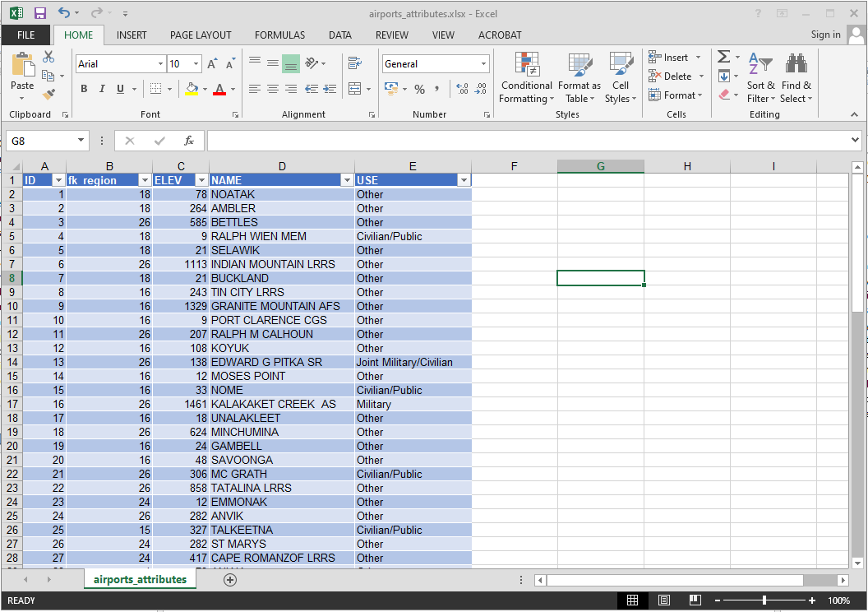Image resolution: width=868 pixels, height=612 pixels.
Task: Click the Wrap Text icon
Action: (355, 63)
